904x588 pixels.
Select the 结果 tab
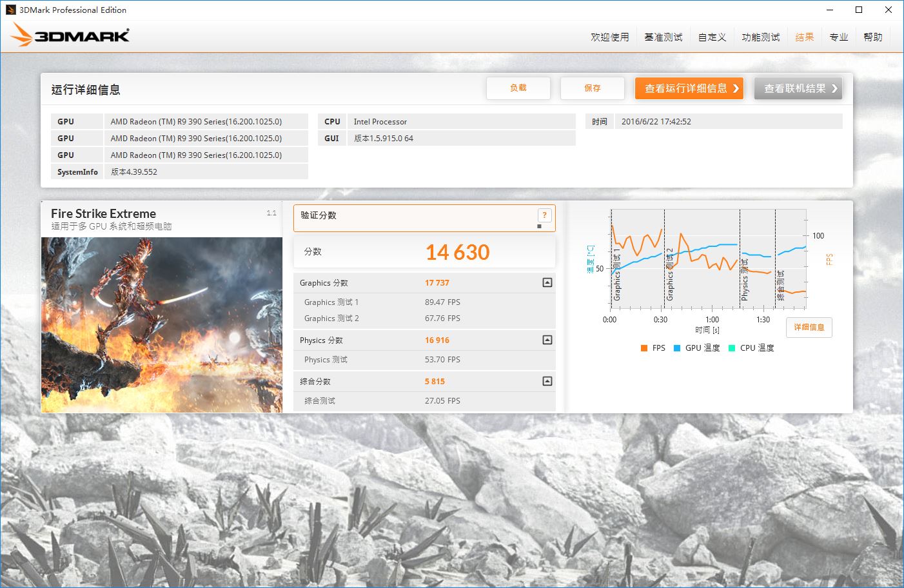pos(805,37)
